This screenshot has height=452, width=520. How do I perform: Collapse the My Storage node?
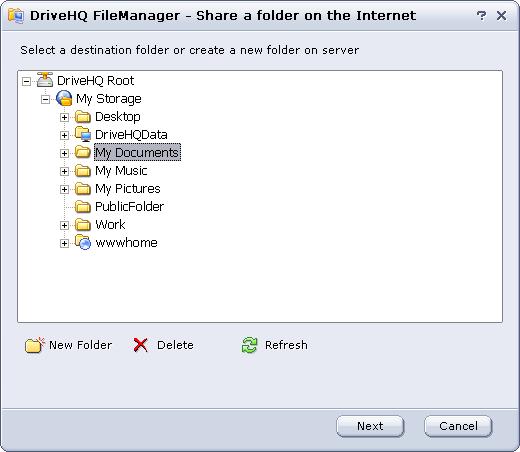pyautogui.click(x=45, y=99)
